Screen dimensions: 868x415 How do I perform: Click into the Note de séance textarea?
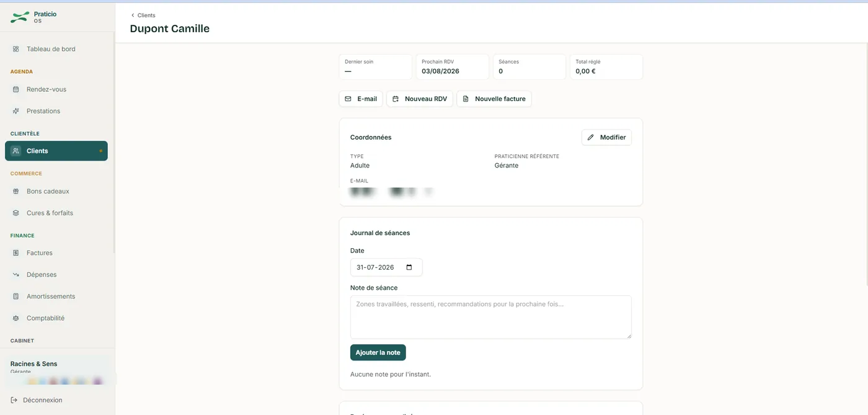[x=491, y=317]
